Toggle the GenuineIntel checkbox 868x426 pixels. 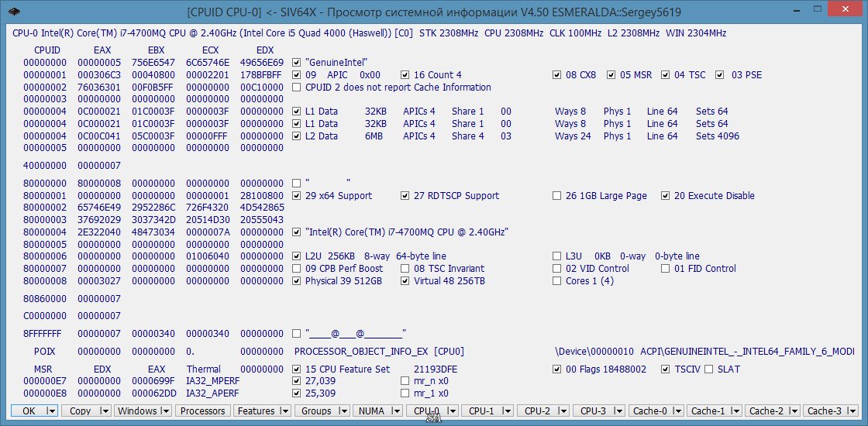(x=297, y=63)
